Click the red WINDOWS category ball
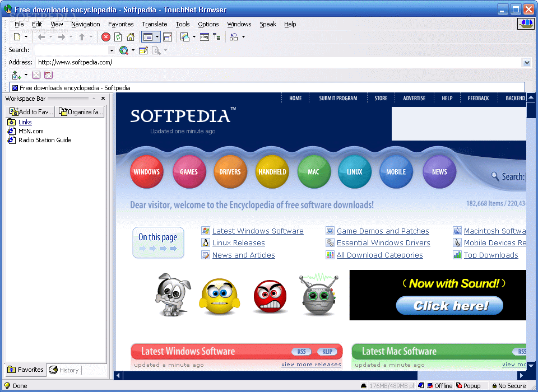The height and width of the screenshot is (392, 538). click(146, 171)
